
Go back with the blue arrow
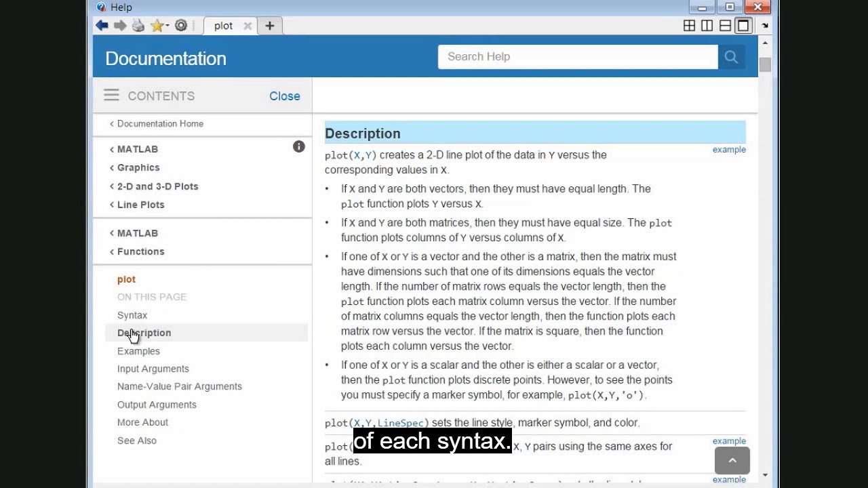point(102,26)
